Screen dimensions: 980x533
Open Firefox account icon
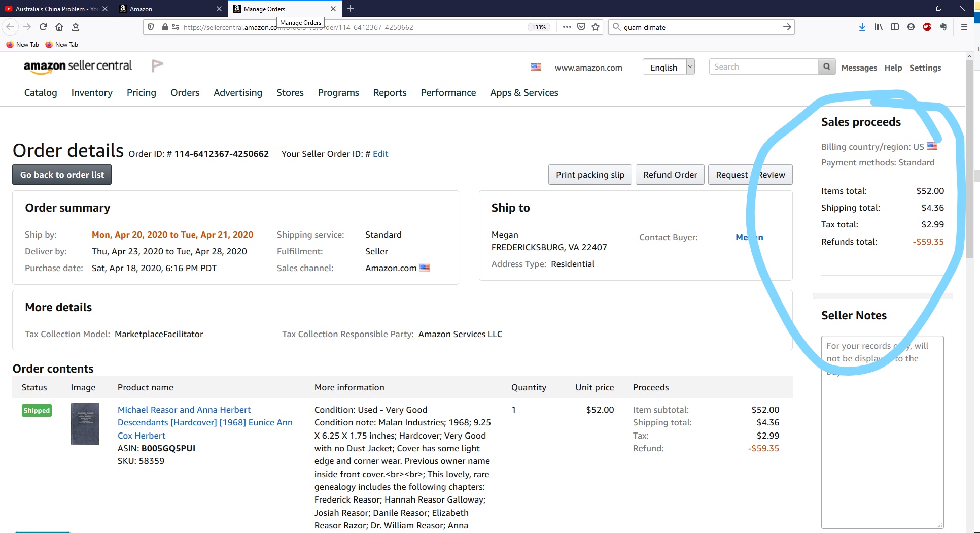coord(911,27)
